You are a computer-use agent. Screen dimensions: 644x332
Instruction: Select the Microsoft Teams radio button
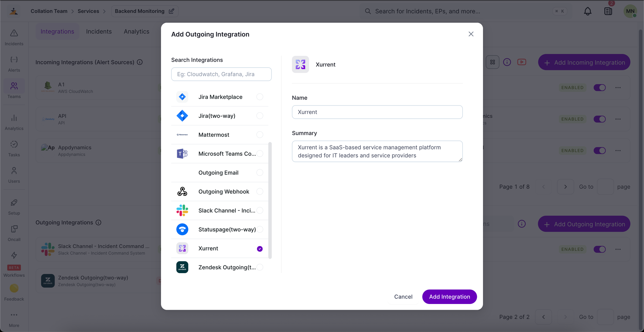point(260,154)
